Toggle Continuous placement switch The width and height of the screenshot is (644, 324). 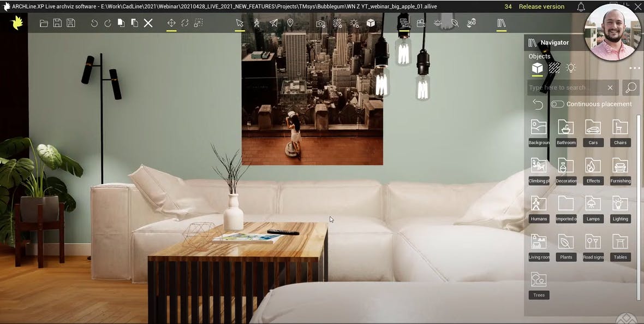557,104
